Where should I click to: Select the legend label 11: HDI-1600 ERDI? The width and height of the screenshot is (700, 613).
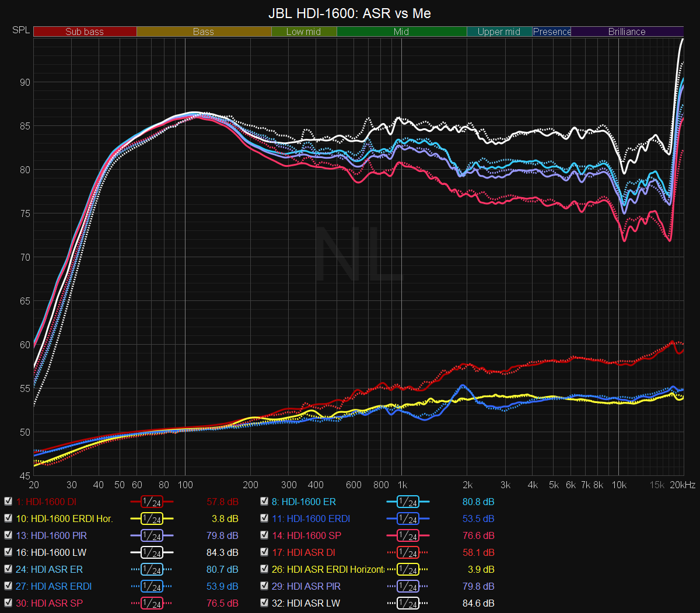coord(310,519)
